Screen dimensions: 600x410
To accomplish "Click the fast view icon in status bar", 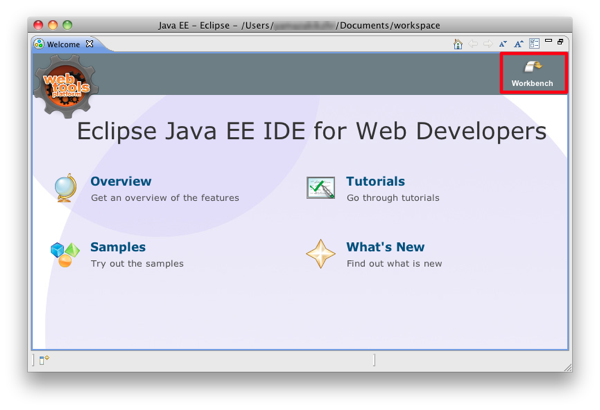I will point(44,360).
